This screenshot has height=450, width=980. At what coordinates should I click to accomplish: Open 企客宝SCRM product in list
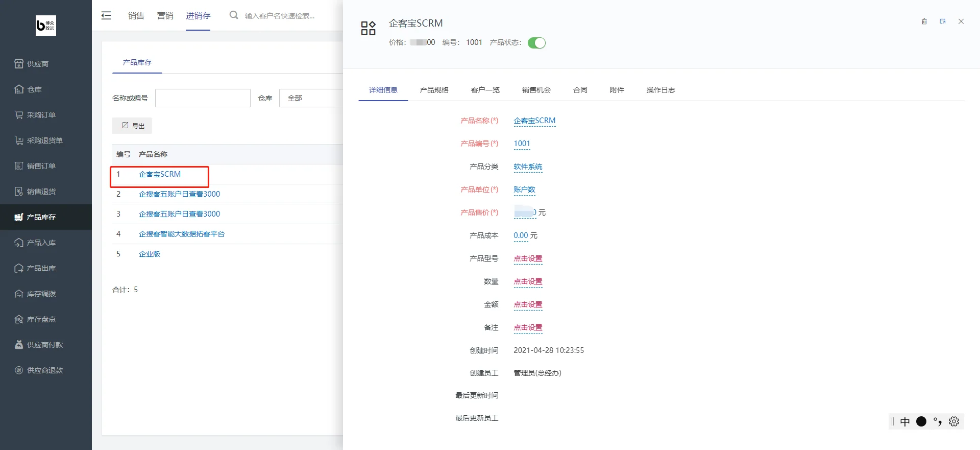click(160, 174)
